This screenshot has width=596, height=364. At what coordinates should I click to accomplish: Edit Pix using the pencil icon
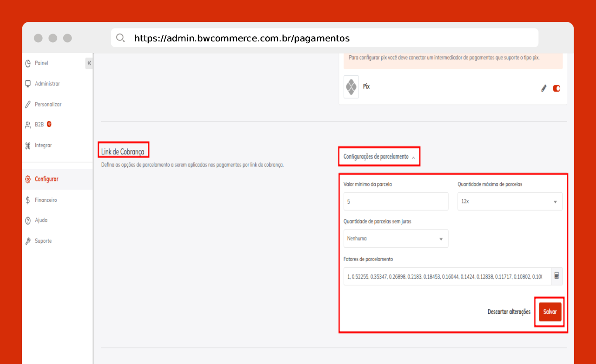[544, 88]
